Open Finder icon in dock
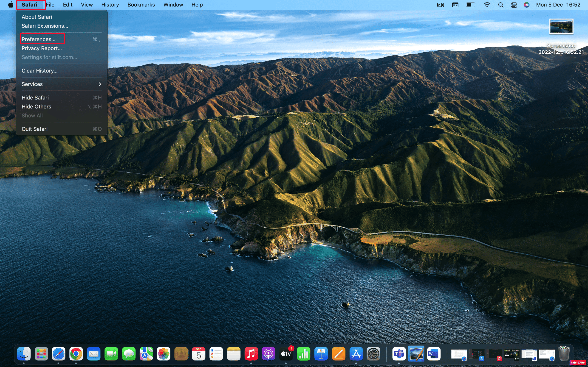 24,354
